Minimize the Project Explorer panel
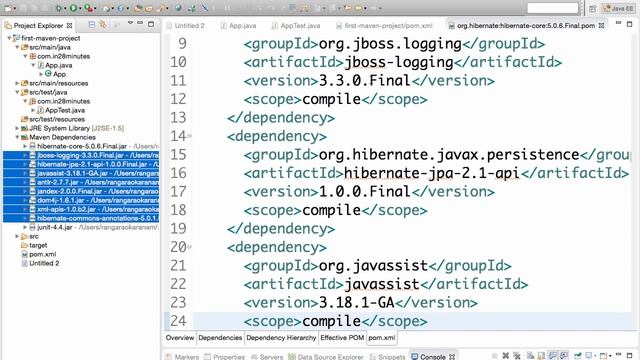 point(140,23)
